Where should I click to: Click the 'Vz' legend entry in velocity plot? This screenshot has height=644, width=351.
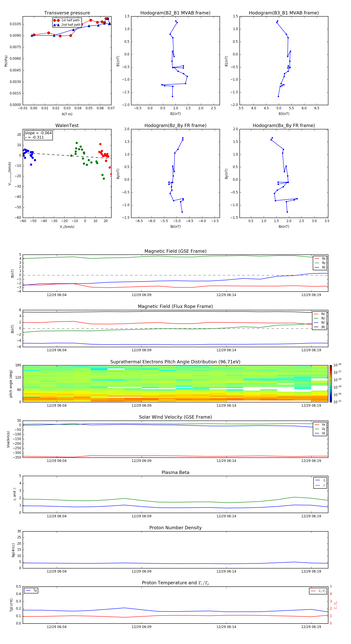tap(320, 433)
